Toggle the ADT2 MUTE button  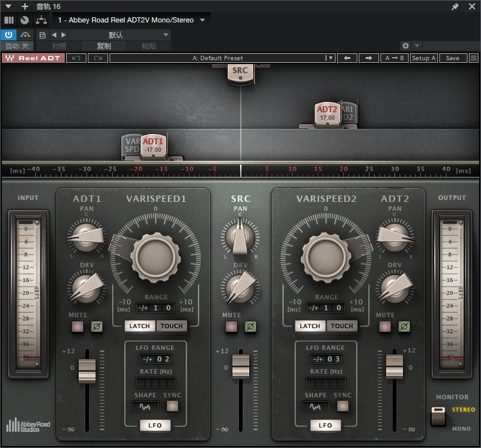(x=385, y=326)
